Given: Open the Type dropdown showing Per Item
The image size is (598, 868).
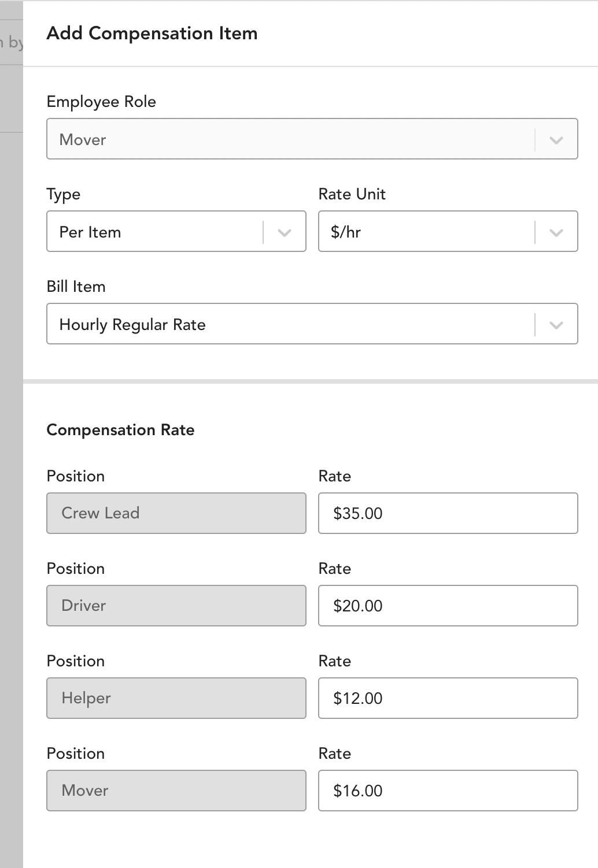Looking at the screenshot, I should pos(176,231).
